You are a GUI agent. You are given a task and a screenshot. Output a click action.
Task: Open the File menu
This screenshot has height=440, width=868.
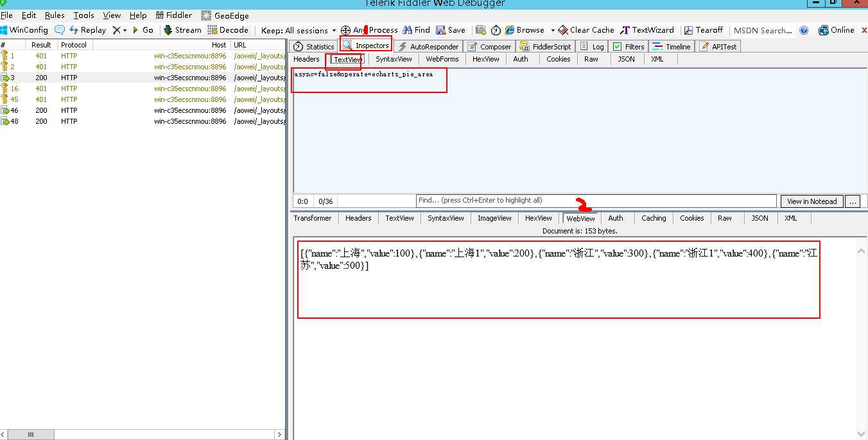coord(6,15)
